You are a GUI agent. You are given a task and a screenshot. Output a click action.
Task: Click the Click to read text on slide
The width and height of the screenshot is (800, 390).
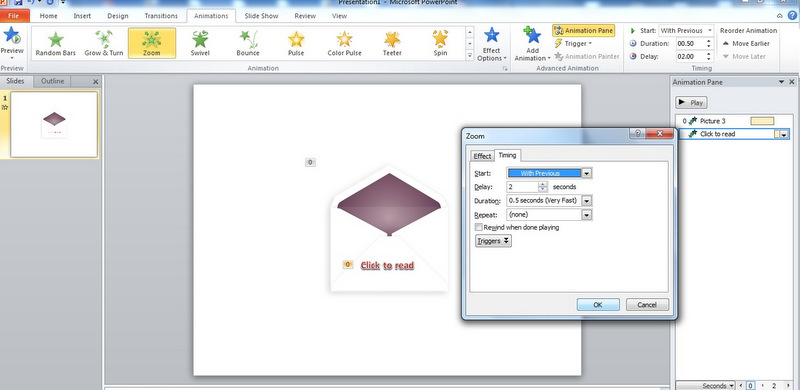(387, 265)
